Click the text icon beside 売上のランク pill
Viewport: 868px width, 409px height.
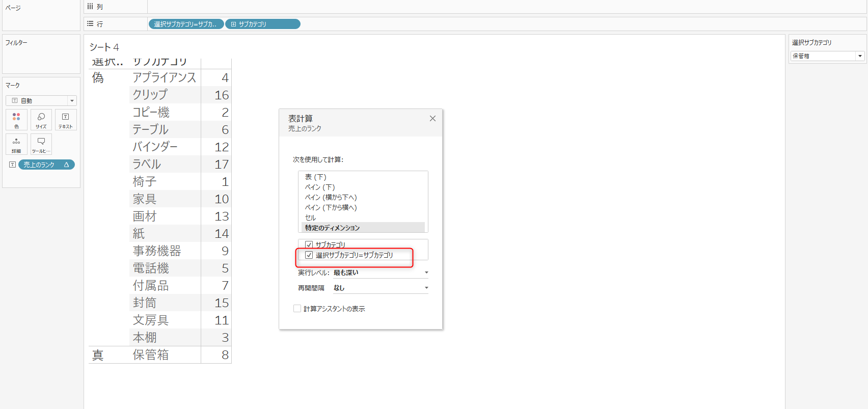(12, 165)
